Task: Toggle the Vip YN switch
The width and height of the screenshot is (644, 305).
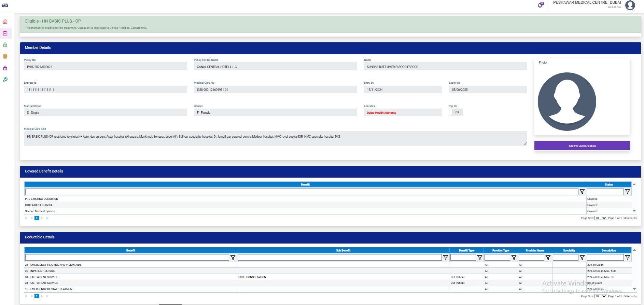Action: (456, 112)
